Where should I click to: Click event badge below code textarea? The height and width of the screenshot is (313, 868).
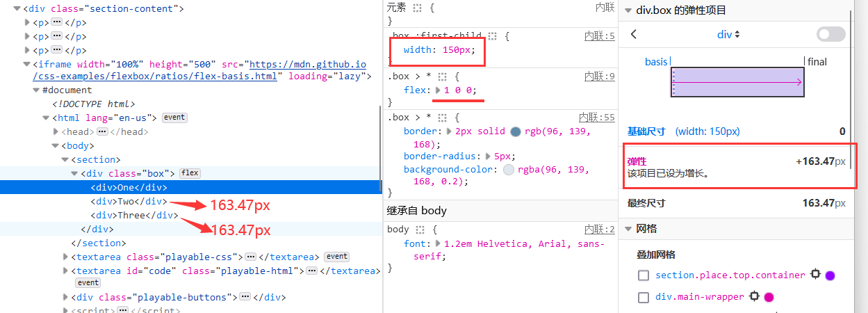pyautogui.click(x=88, y=283)
